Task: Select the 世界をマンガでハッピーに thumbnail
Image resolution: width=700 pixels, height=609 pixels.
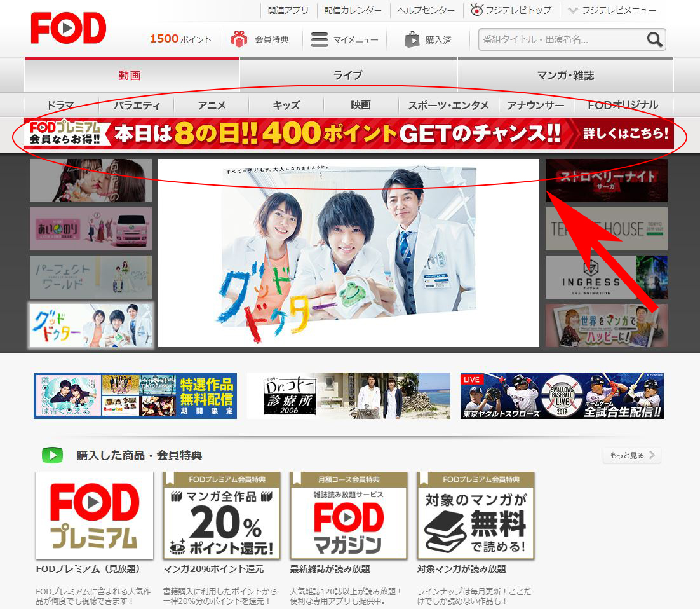Action: coord(606,325)
